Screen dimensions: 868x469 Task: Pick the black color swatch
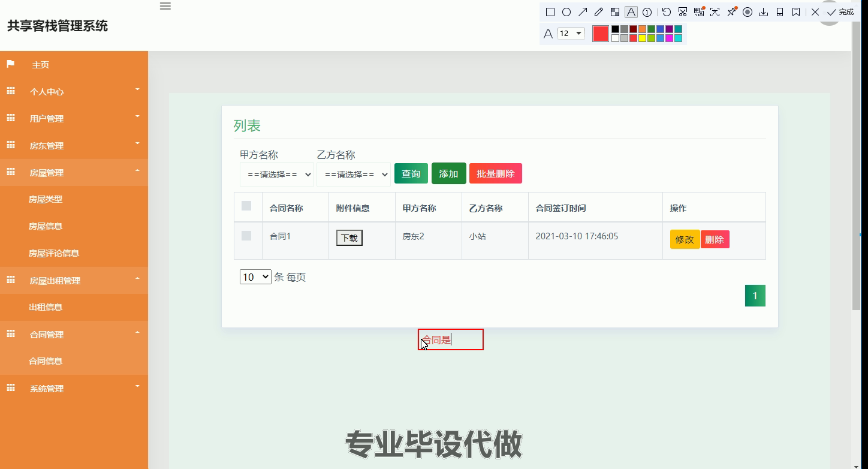[x=615, y=29]
